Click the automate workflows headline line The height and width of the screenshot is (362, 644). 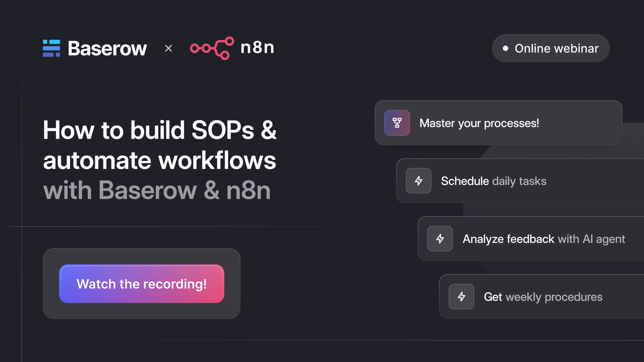pyautogui.click(x=160, y=160)
